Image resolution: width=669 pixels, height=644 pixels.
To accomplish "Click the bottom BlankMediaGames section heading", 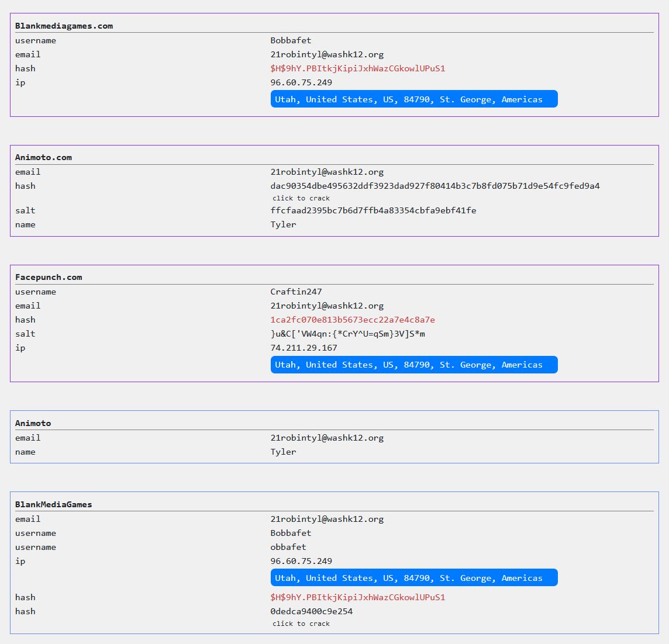I will (53, 504).
